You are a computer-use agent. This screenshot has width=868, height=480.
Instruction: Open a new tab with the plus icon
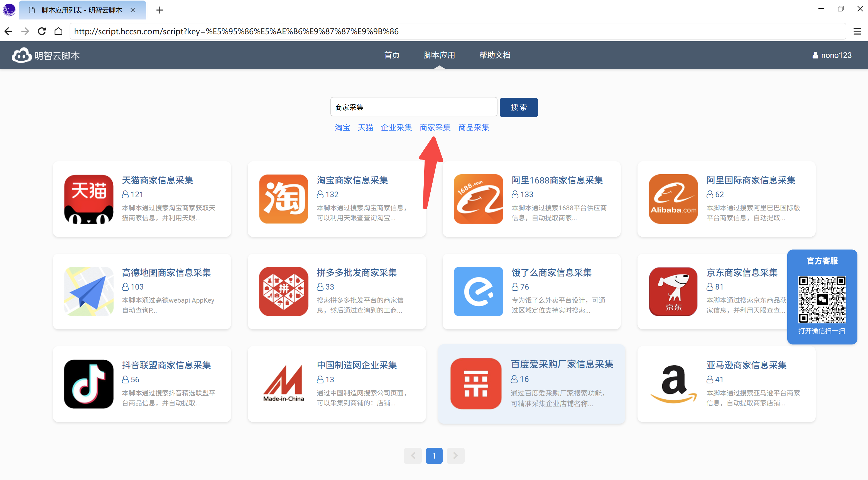tap(160, 10)
